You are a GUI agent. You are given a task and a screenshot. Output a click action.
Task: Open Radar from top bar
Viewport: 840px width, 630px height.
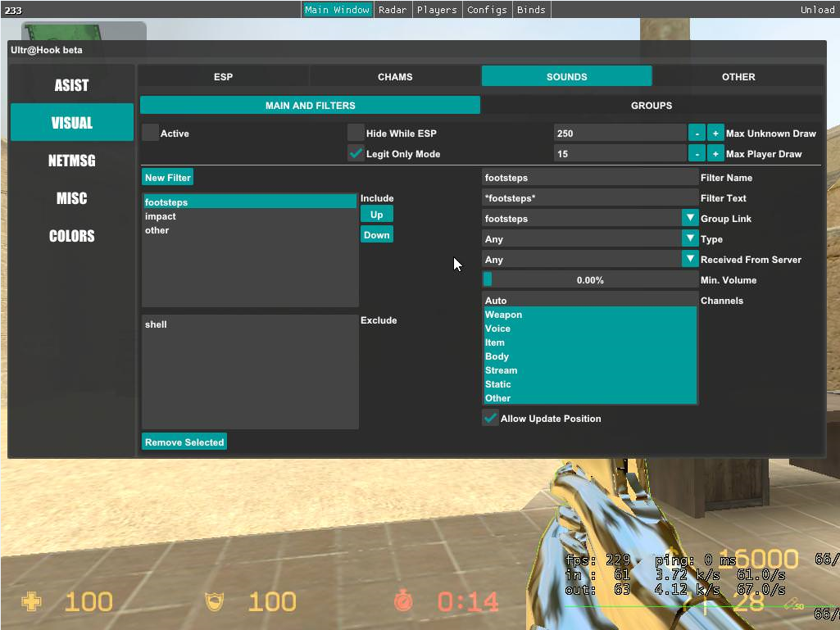point(393,10)
